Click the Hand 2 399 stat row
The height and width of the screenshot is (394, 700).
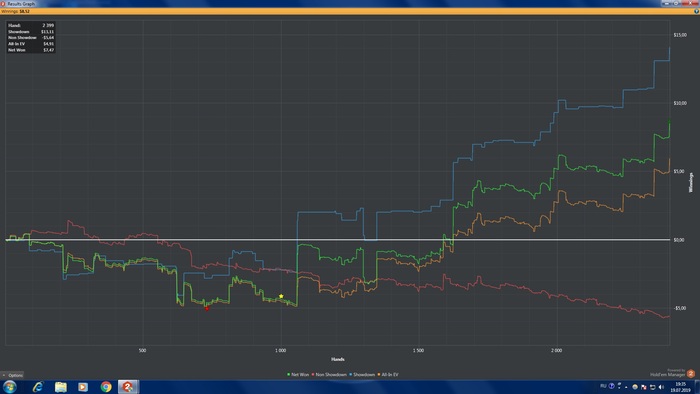click(x=31, y=25)
